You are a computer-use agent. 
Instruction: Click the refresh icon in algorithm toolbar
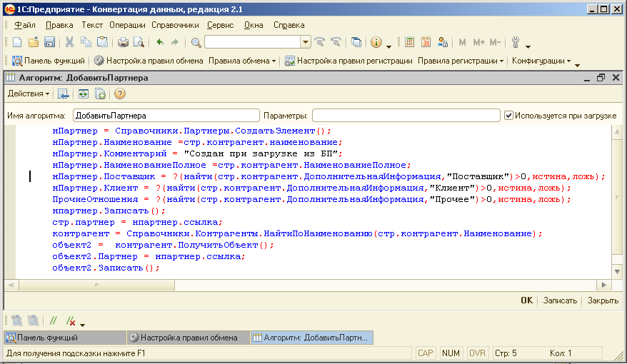click(83, 94)
